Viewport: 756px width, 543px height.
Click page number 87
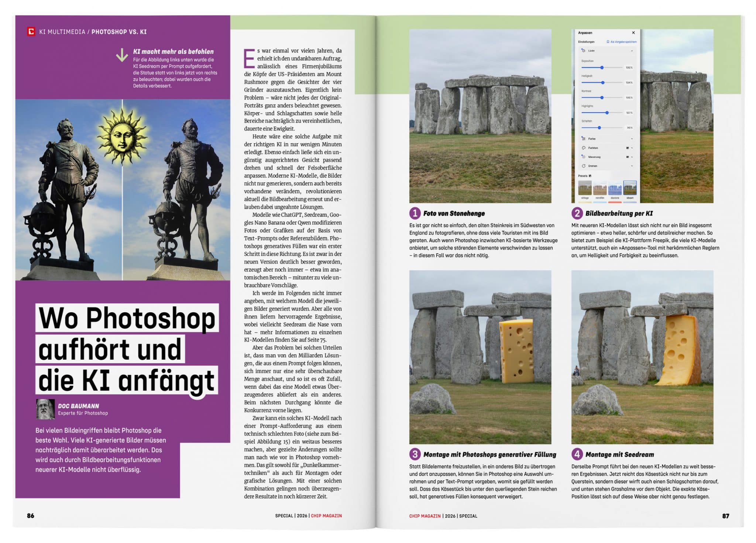click(726, 516)
